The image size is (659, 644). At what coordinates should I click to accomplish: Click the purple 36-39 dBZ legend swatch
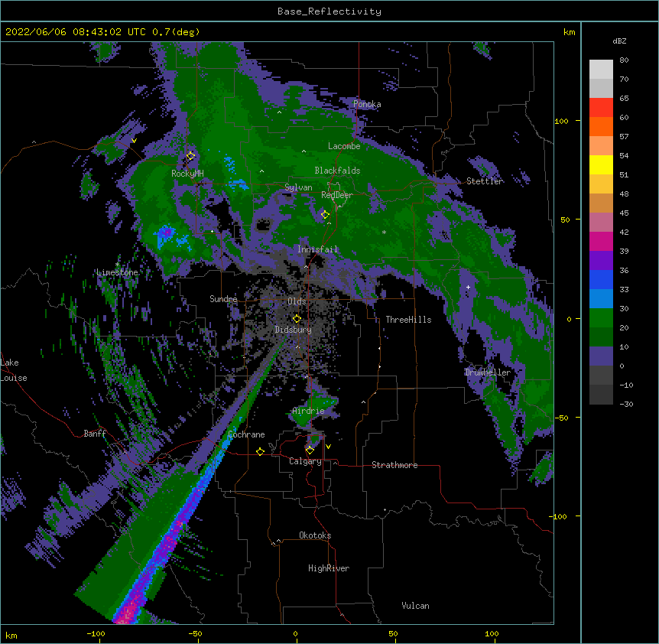[x=601, y=261]
